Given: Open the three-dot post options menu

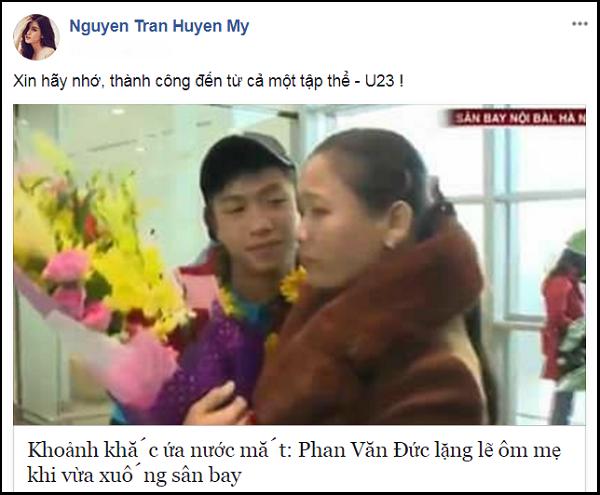Looking at the screenshot, I should 580,24.
